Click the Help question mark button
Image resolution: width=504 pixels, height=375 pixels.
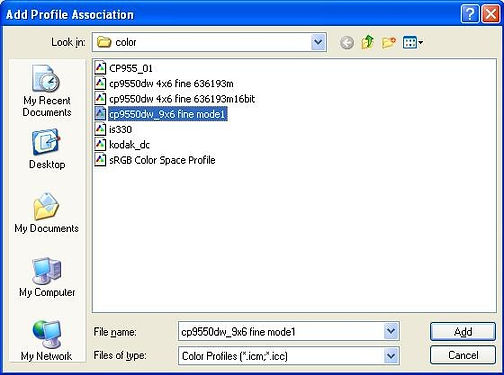click(x=470, y=14)
